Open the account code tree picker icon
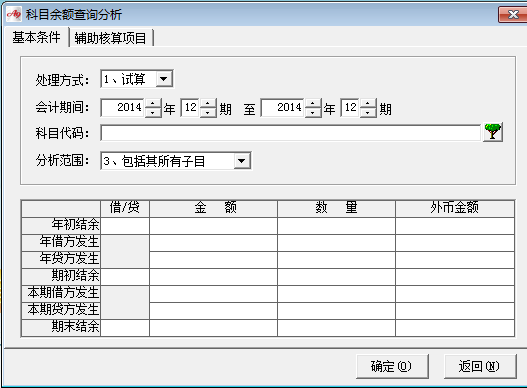 click(x=493, y=132)
